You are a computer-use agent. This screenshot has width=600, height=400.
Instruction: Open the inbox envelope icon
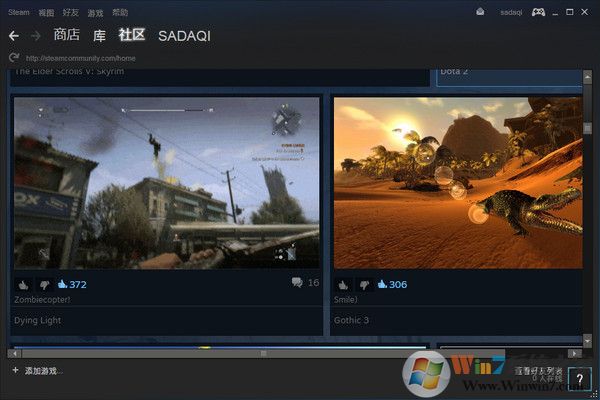point(480,12)
